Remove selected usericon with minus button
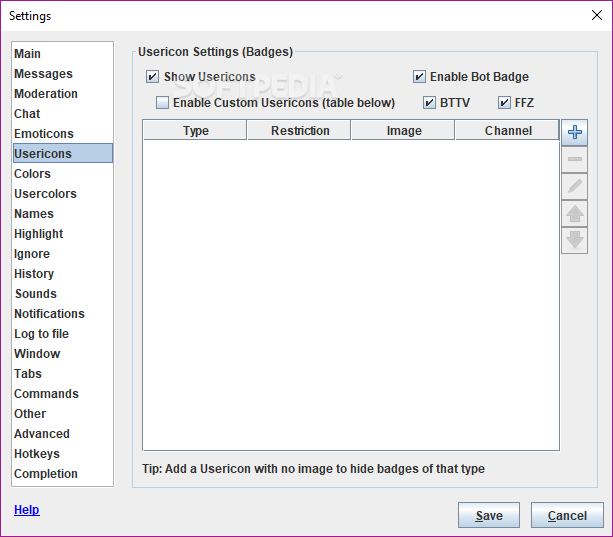Image resolution: width=613 pixels, height=537 pixels. pos(574,159)
